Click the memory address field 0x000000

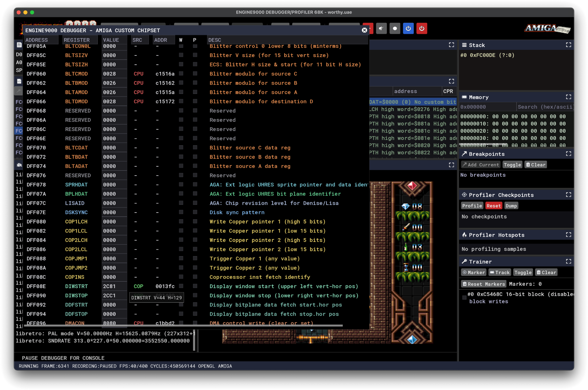488,107
